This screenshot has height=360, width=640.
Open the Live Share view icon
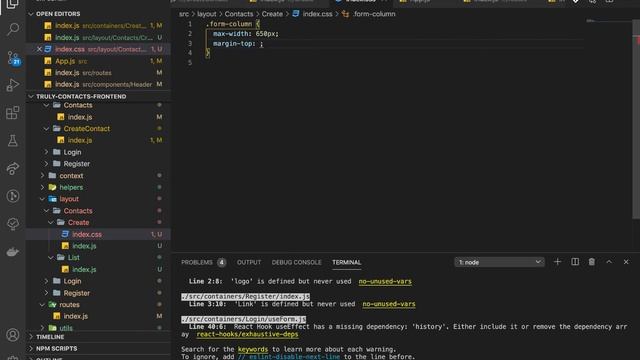point(13,168)
